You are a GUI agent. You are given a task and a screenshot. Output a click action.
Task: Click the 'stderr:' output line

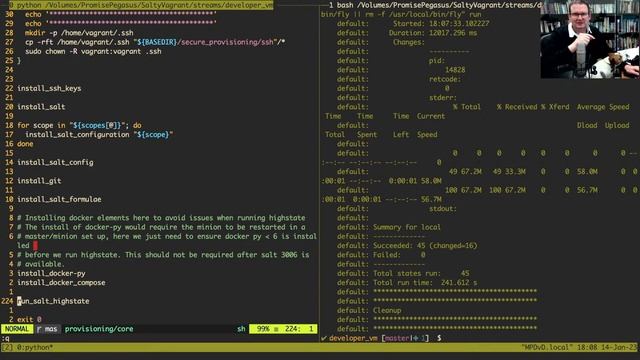point(443,98)
